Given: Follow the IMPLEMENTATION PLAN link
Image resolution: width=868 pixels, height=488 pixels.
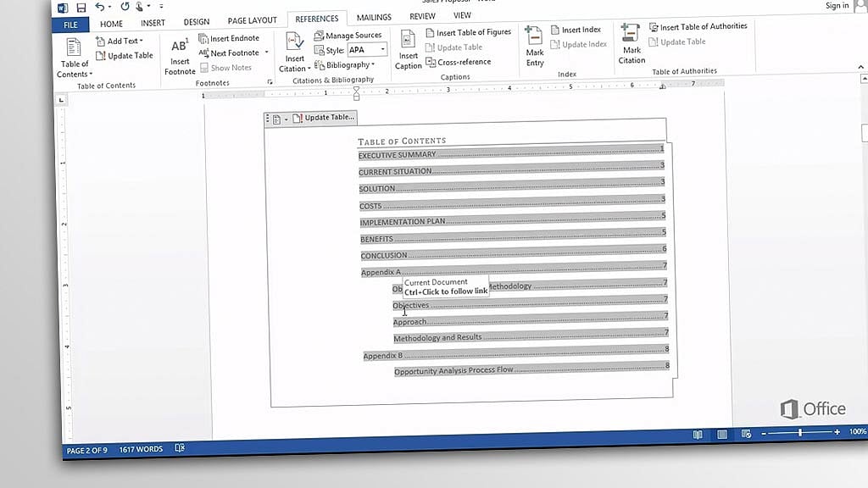Looking at the screenshot, I should 403,222.
